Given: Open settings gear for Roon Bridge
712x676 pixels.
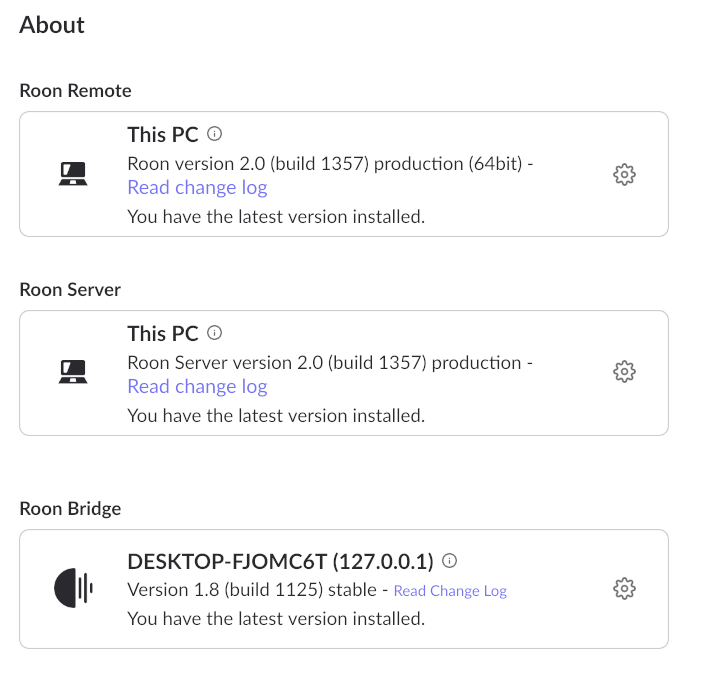Looking at the screenshot, I should click(x=624, y=588).
